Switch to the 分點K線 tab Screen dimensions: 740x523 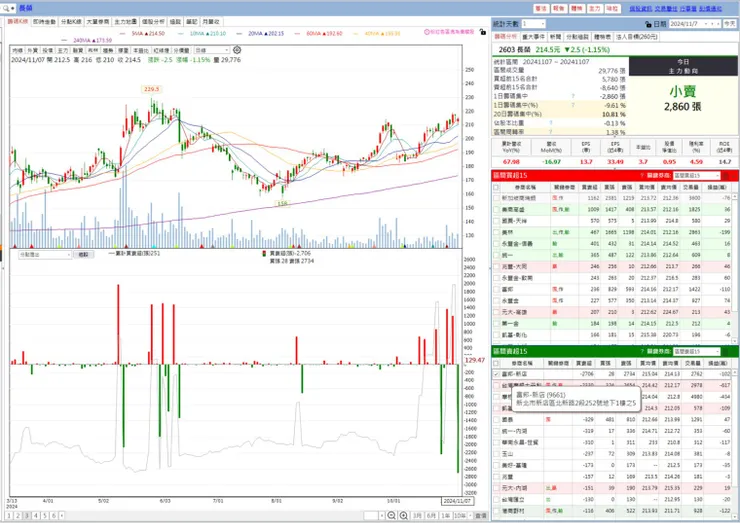71,22
